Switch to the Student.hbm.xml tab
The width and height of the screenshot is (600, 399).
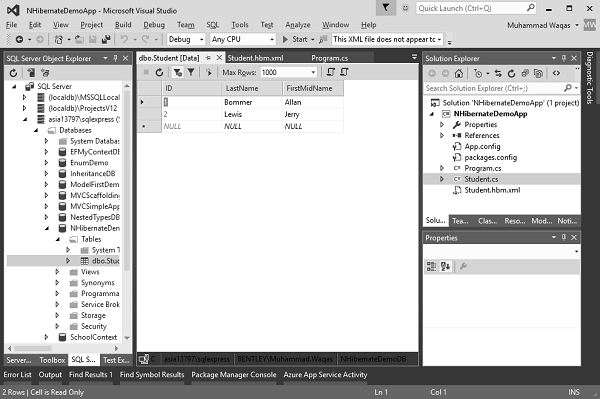[x=255, y=58]
